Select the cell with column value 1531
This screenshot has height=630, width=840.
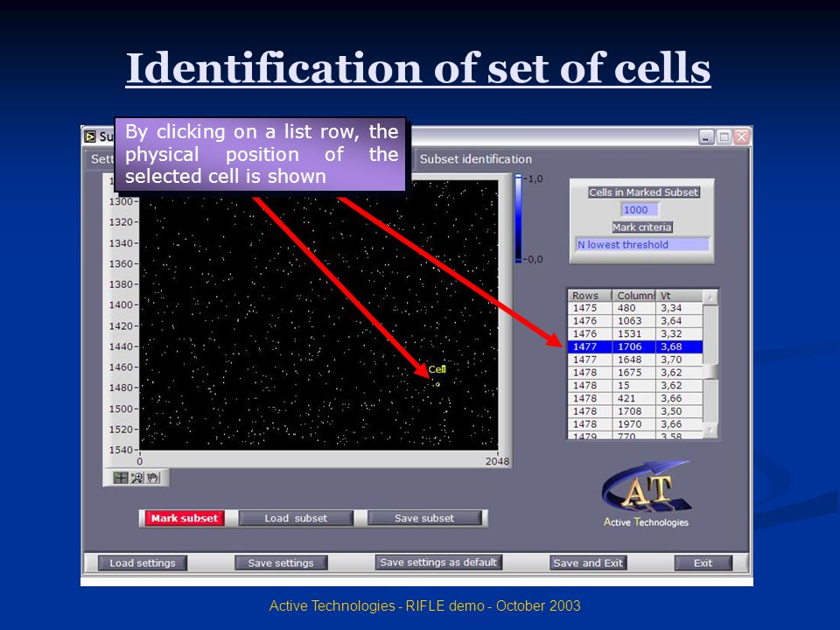(x=634, y=333)
